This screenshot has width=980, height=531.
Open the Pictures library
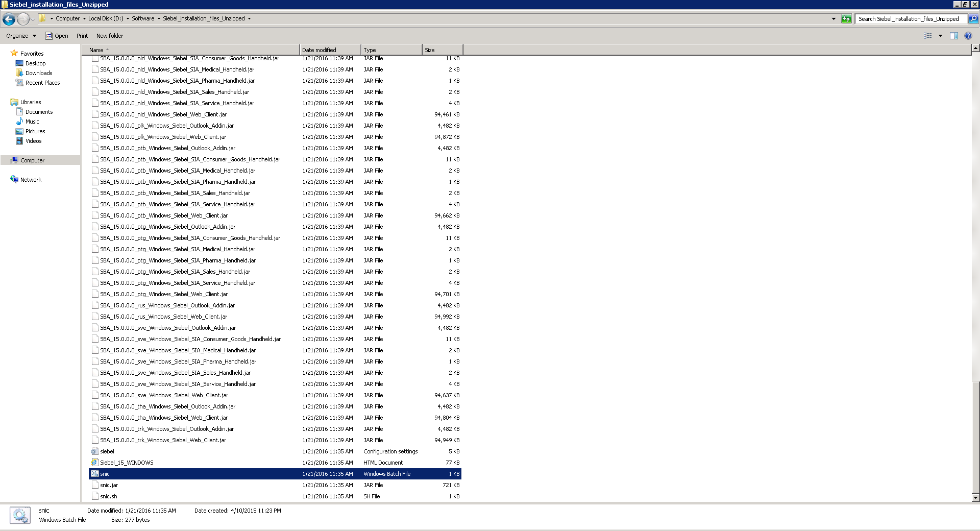tap(35, 131)
